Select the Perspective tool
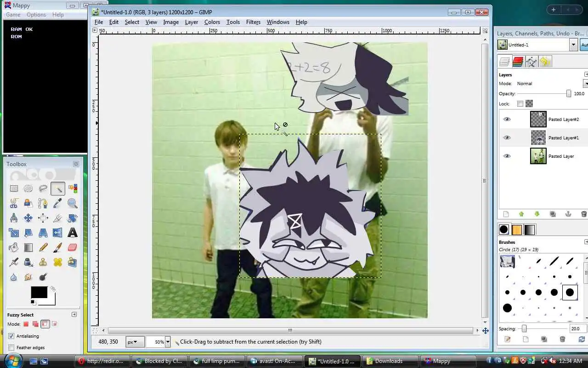Screen dimensions: 588x368 [x=43, y=233]
